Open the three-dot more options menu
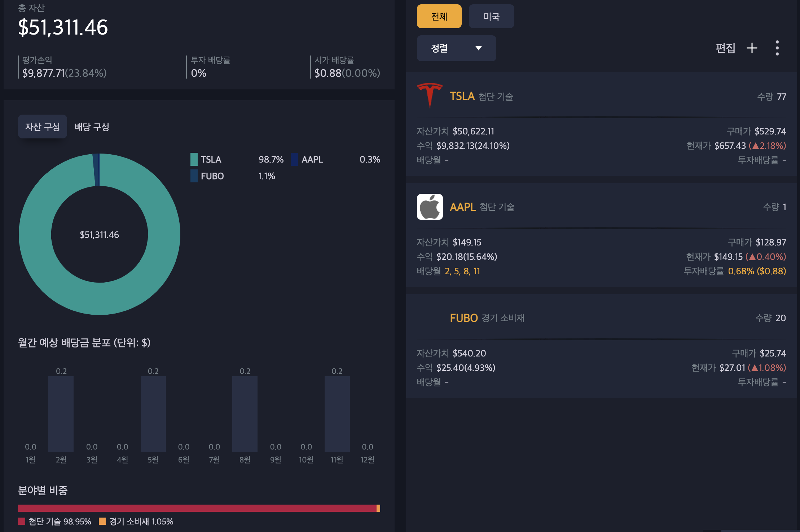The image size is (800, 532). click(x=777, y=48)
